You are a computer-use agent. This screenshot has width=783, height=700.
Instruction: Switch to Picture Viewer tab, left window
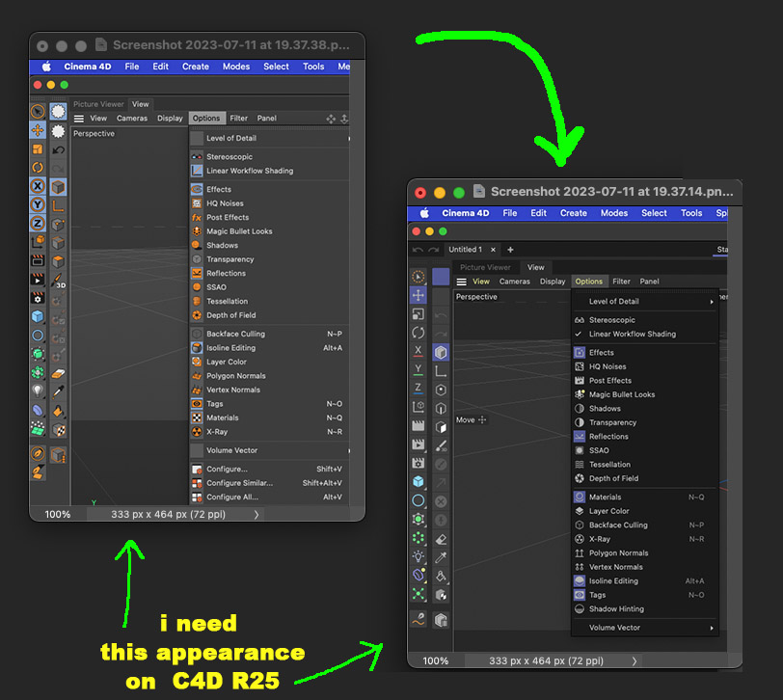(x=98, y=104)
